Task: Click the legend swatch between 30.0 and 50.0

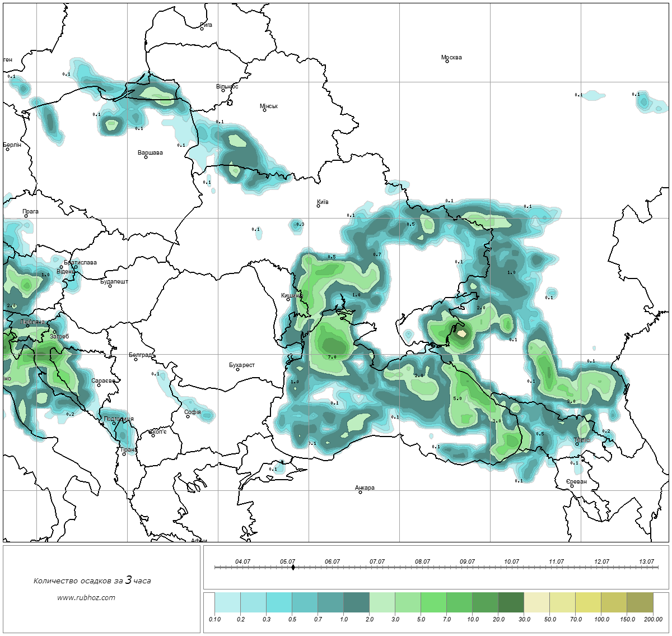Action: (x=536, y=603)
